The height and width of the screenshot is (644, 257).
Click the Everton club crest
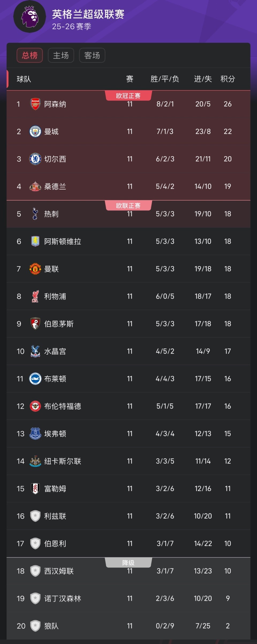[x=35, y=434]
